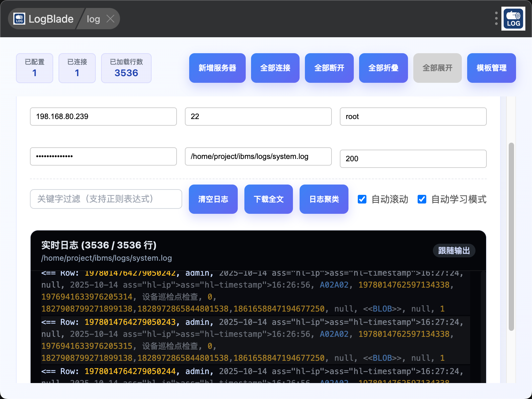Screen dimensions: 532x399
Task: Toggle the 跟随输出 follow output pill
Action: (454, 250)
